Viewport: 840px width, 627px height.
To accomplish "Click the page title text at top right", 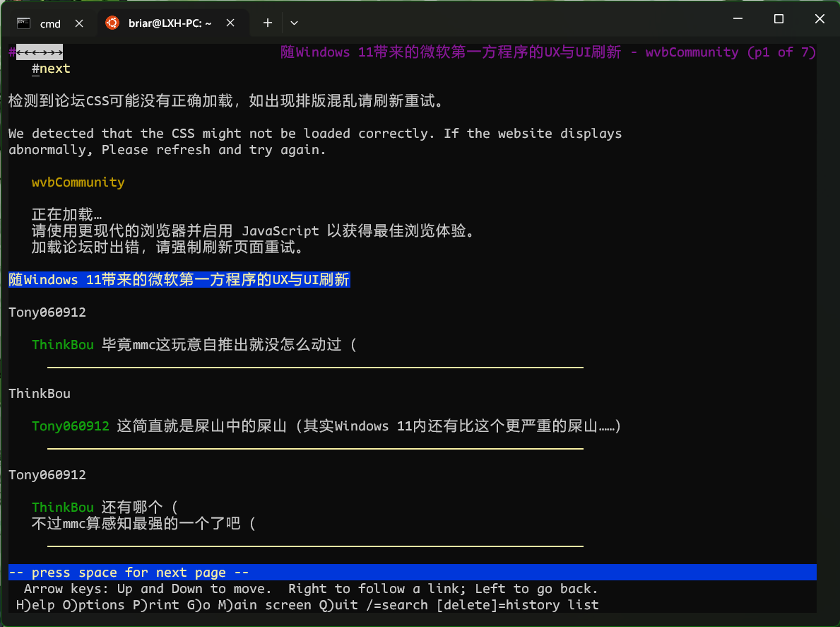I will (548, 52).
